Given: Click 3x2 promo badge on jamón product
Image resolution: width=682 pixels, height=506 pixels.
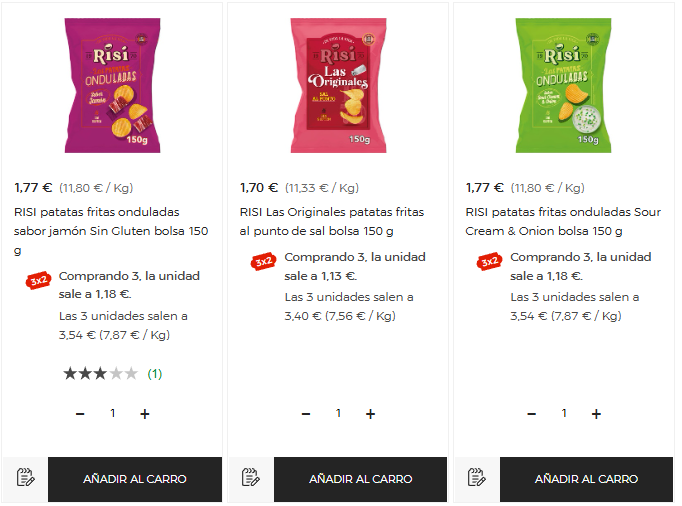Looking at the screenshot, I should tap(39, 281).
